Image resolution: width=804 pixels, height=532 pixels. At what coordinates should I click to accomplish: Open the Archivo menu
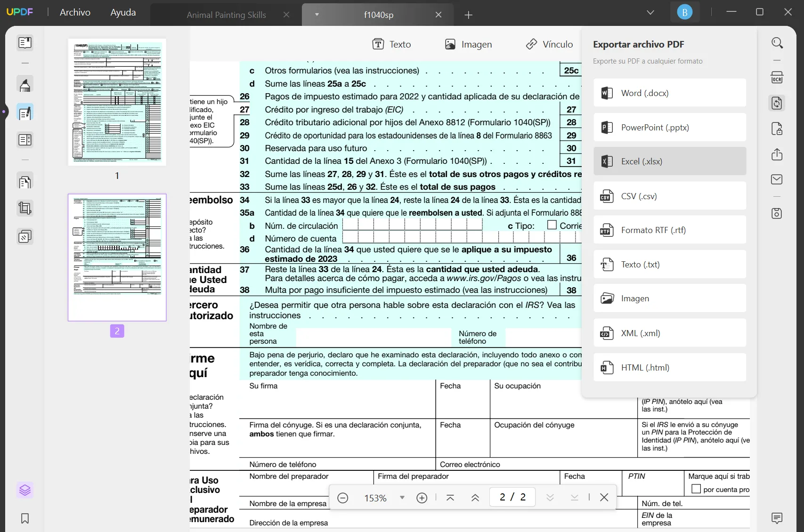75,12
